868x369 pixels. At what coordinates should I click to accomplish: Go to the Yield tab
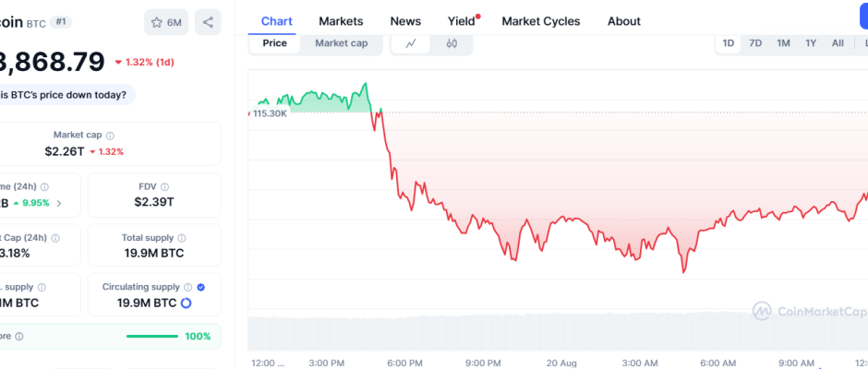coord(461,21)
